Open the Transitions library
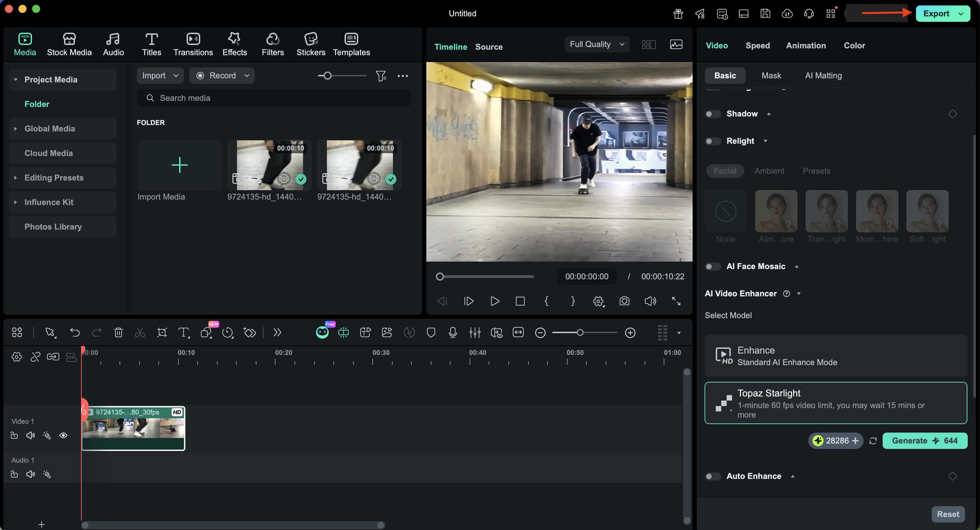Viewport: 980px width, 530px height. [193, 44]
